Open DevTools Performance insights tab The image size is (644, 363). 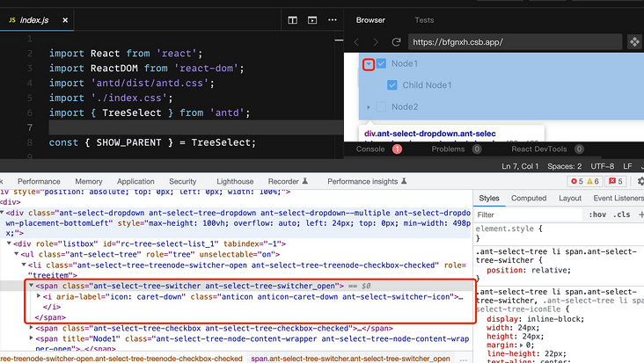click(x=367, y=181)
